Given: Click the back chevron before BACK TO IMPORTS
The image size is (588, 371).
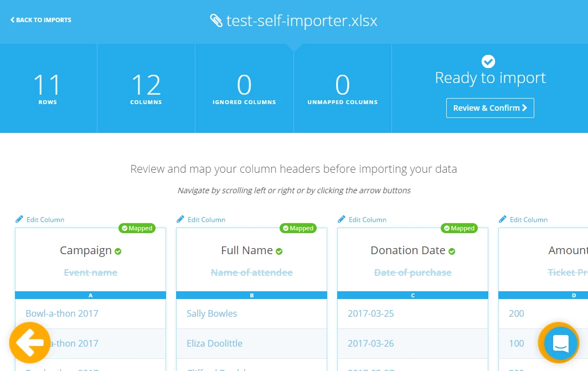Looking at the screenshot, I should (13, 19).
